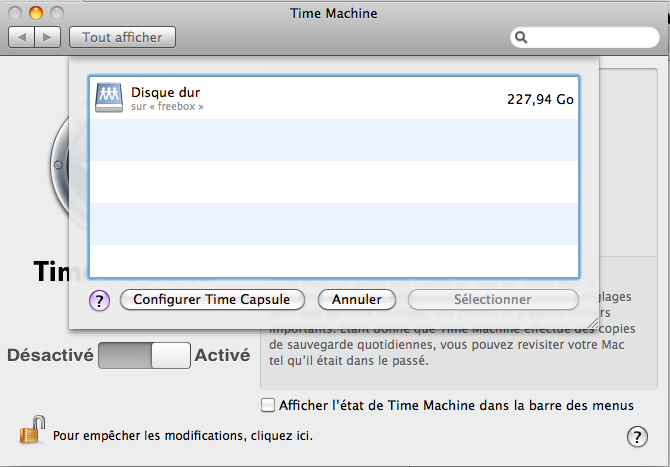
Task: Cancel the disk selection with Annuler
Action: point(357,299)
